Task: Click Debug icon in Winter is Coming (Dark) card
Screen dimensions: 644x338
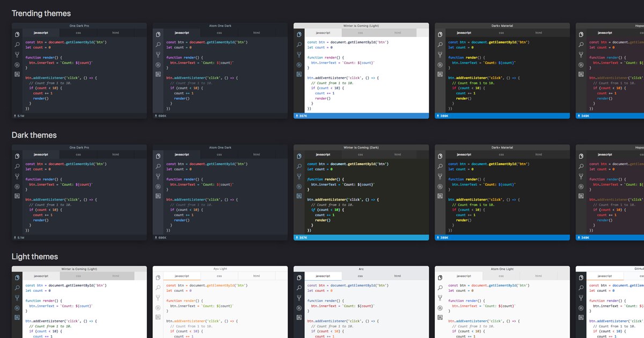Action: tap(299, 186)
